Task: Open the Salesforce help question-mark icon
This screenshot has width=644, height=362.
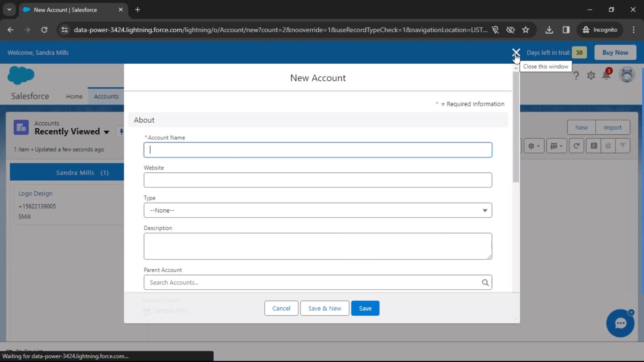Action: (x=576, y=75)
